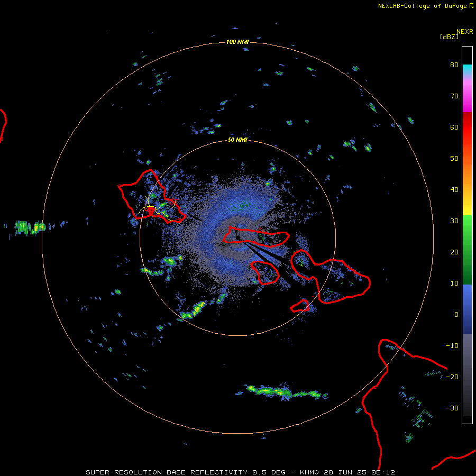Pick the 20 value on the dBZ scale
This screenshot has width=476, height=476.
click(454, 252)
